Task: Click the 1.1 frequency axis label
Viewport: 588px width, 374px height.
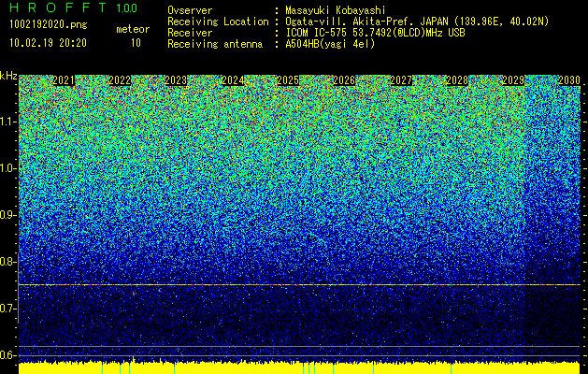Action: click(x=8, y=122)
